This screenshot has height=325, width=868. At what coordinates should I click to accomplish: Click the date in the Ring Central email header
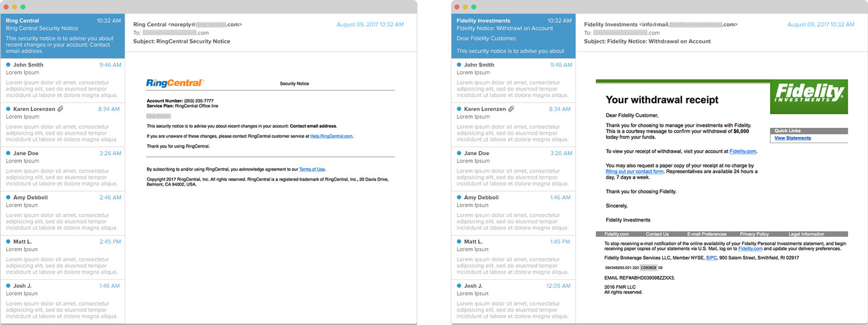[370, 24]
